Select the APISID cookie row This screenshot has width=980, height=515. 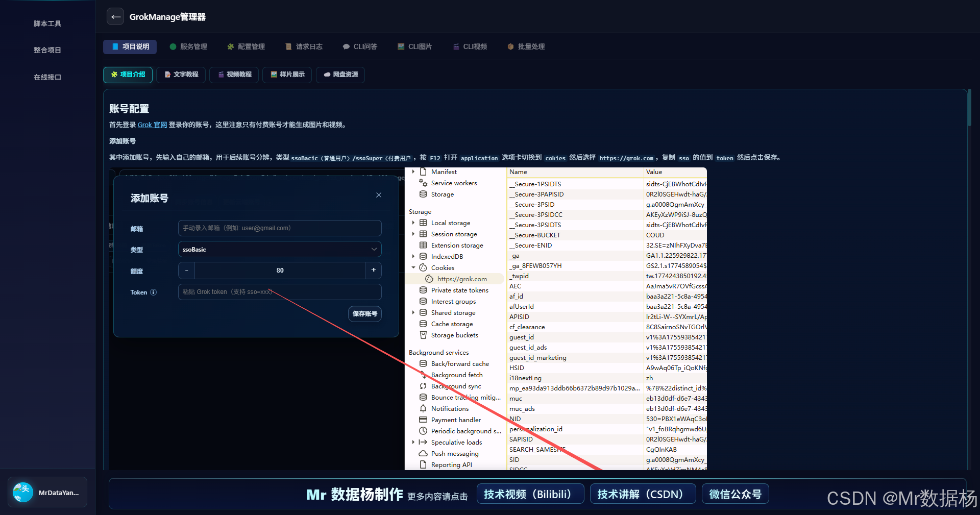click(607, 317)
